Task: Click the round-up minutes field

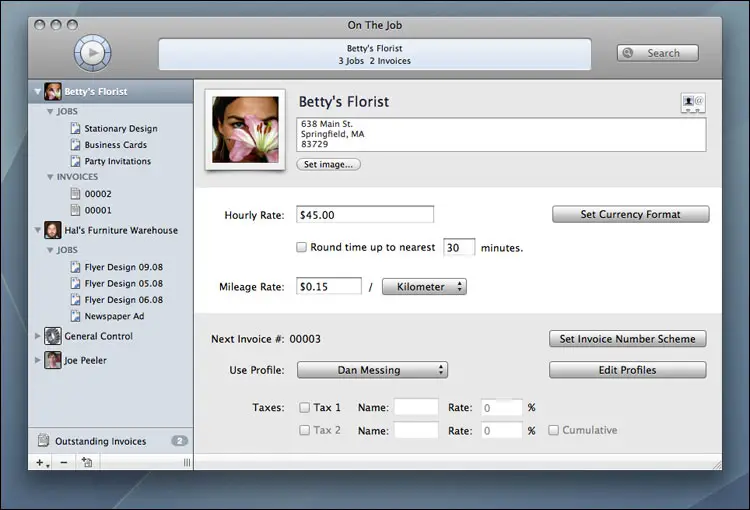Action: click(x=459, y=247)
